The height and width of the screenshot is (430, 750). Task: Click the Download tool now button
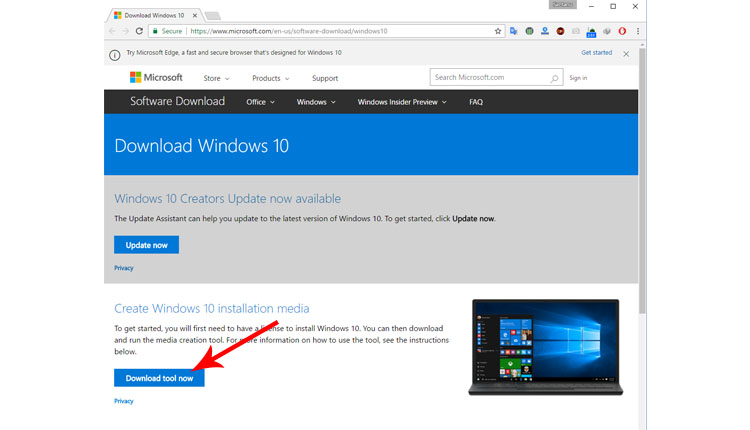[159, 378]
